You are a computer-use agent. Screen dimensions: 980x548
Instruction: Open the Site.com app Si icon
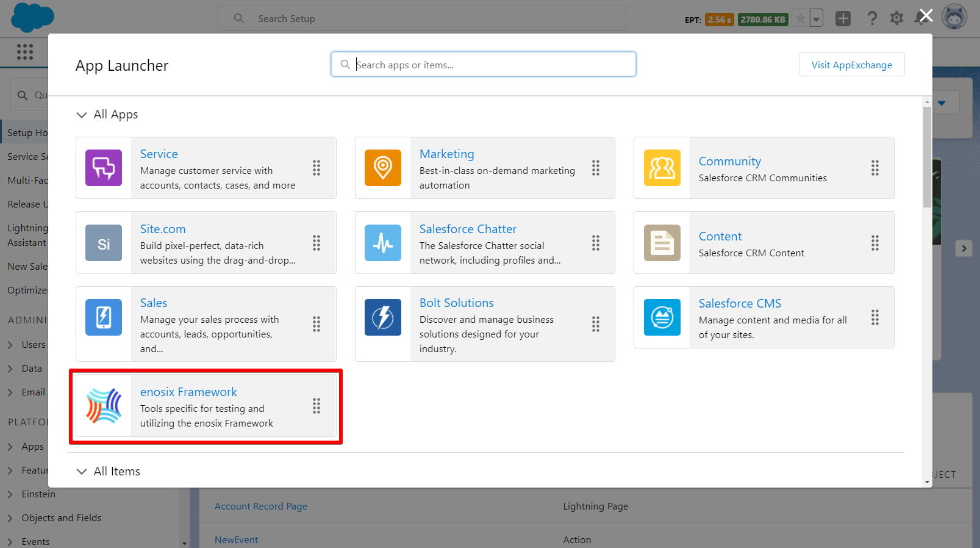pyautogui.click(x=104, y=243)
